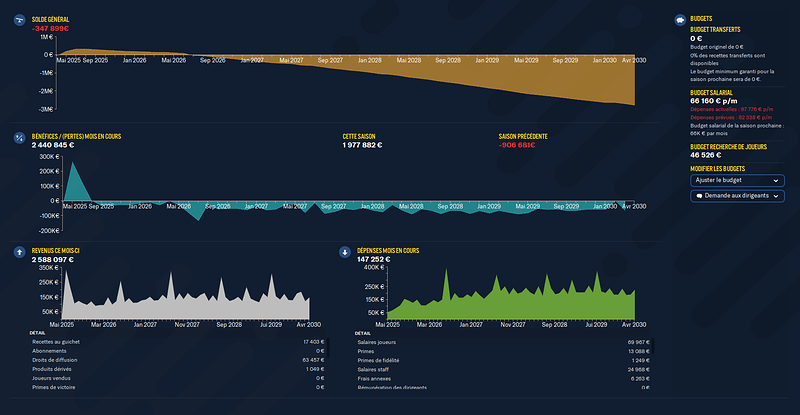This screenshot has height=415, width=800.
Task: Click the Solde Général balance icon
Action: [19, 19]
